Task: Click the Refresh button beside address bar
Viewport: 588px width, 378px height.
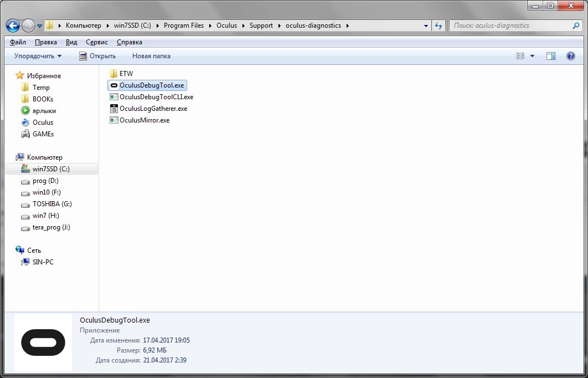Action: click(439, 26)
